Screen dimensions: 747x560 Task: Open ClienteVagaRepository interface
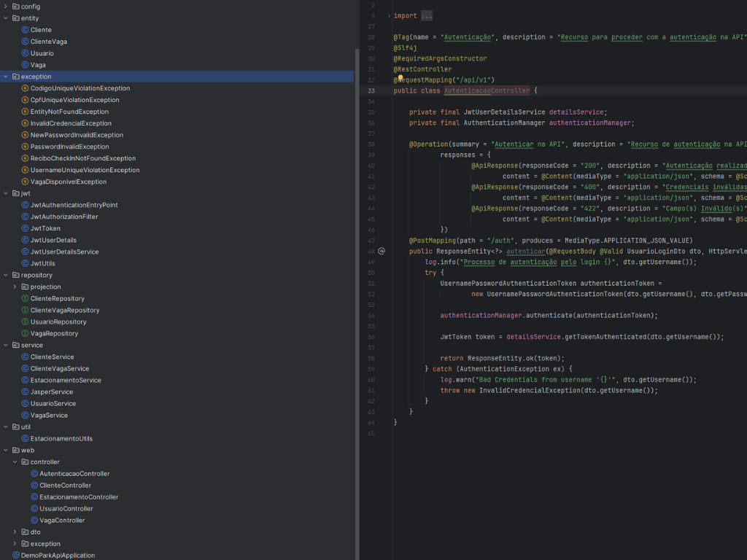pyautogui.click(x=65, y=310)
